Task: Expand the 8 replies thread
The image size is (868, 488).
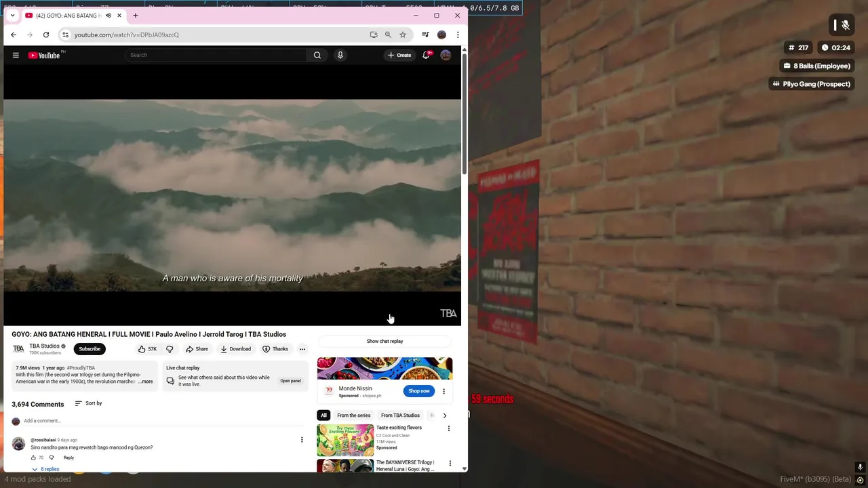Action: coord(45,469)
